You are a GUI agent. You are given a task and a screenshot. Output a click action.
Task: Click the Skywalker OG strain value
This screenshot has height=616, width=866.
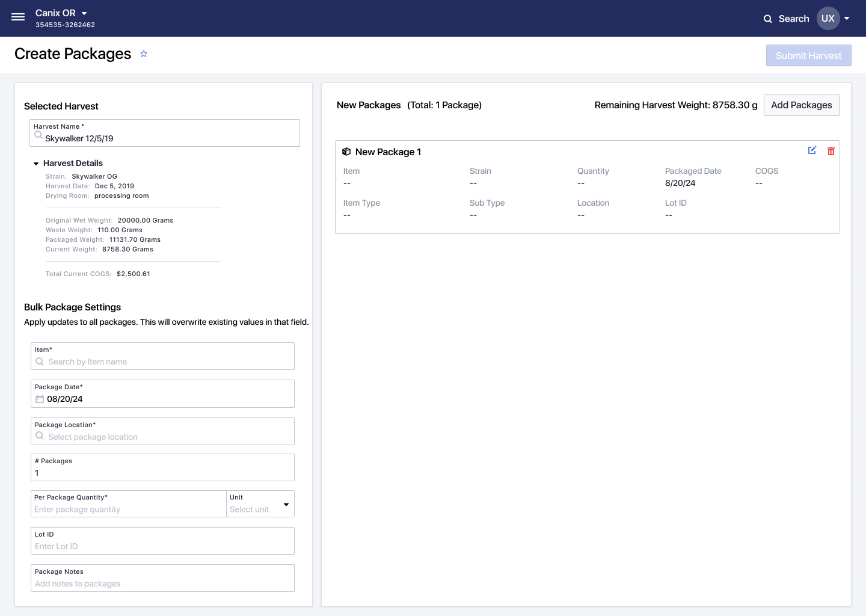(x=94, y=176)
